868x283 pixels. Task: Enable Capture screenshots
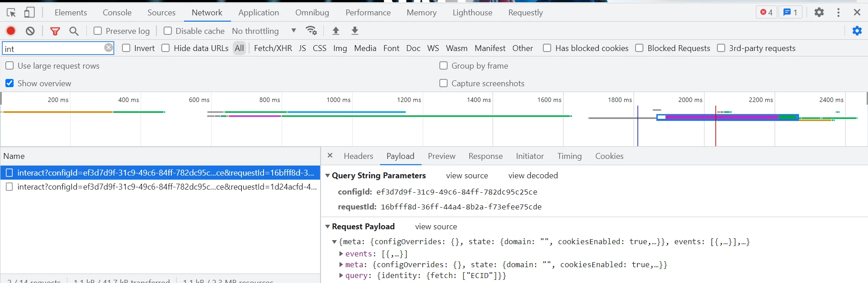443,83
